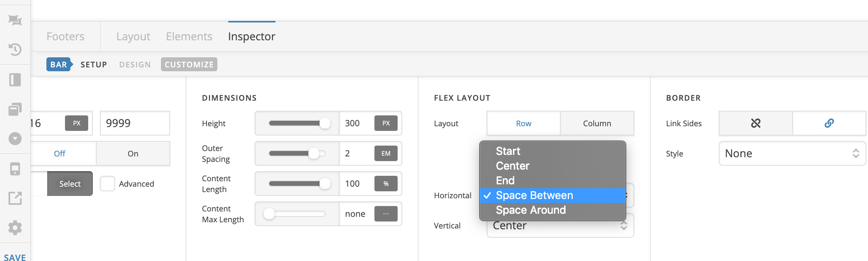Click the 9999 input field
Screen dimensions: 868x261
[x=135, y=123]
